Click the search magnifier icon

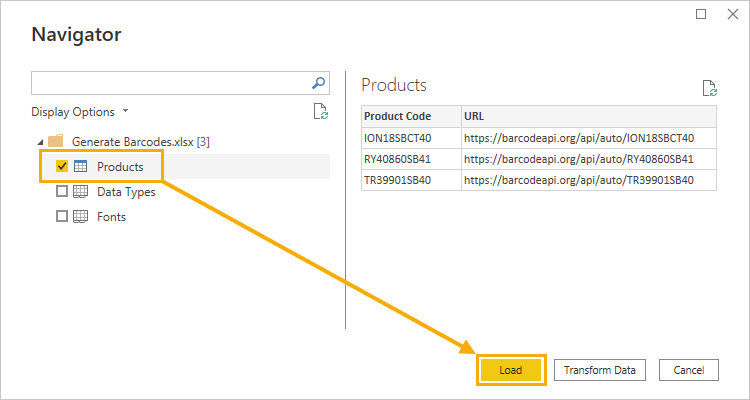click(318, 83)
